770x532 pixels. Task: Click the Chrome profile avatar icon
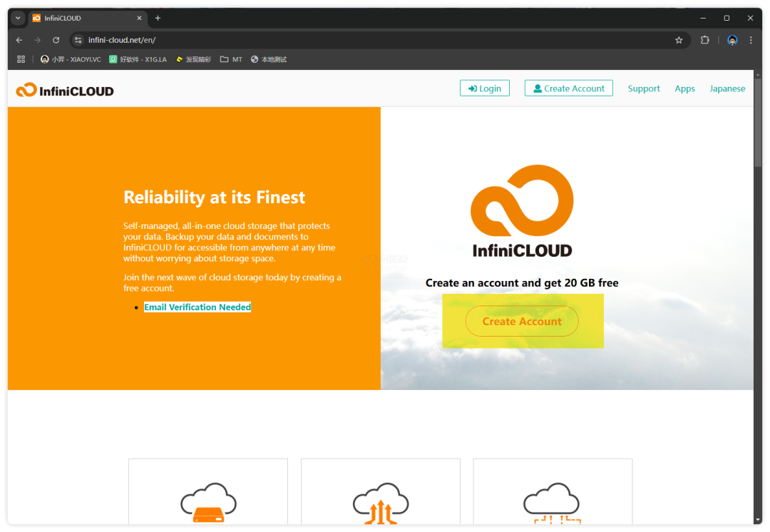coord(732,40)
